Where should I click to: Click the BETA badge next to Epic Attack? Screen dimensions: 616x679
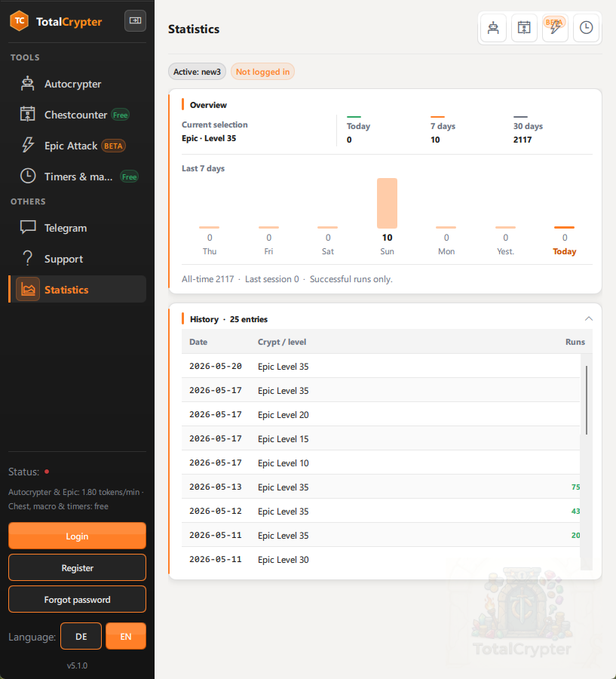point(113,146)
